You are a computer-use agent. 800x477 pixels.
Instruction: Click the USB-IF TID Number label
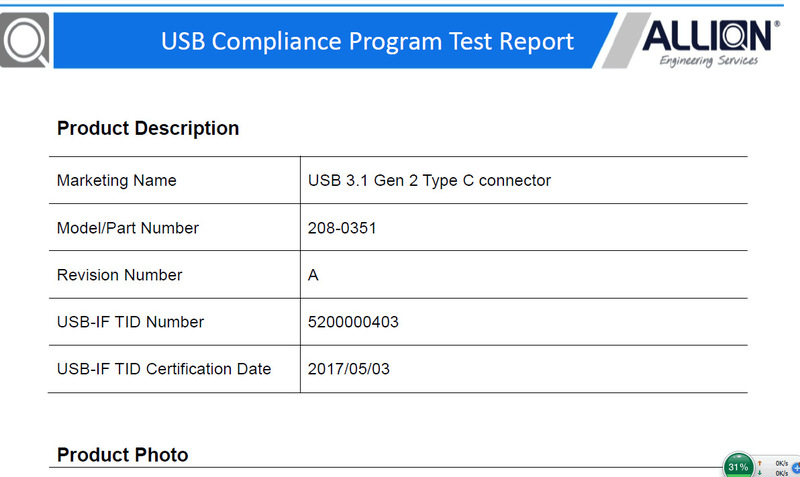(x=130, y=322)
